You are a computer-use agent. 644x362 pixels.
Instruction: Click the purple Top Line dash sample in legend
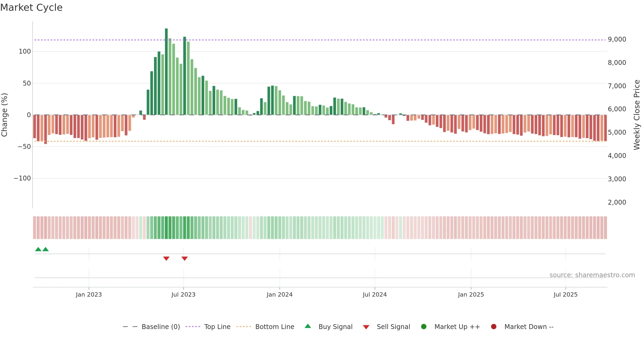coord(193,327)
